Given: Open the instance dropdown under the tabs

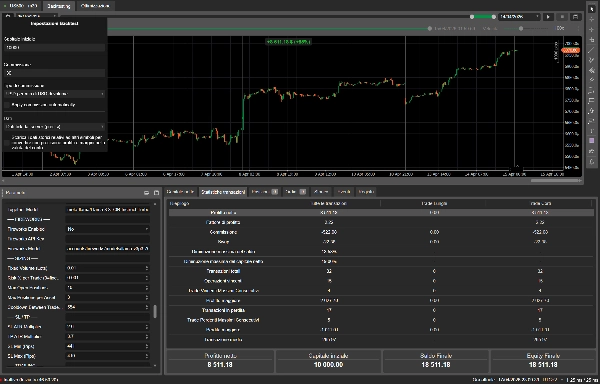Looking at the screenshot, I should (x=36, y=16).
